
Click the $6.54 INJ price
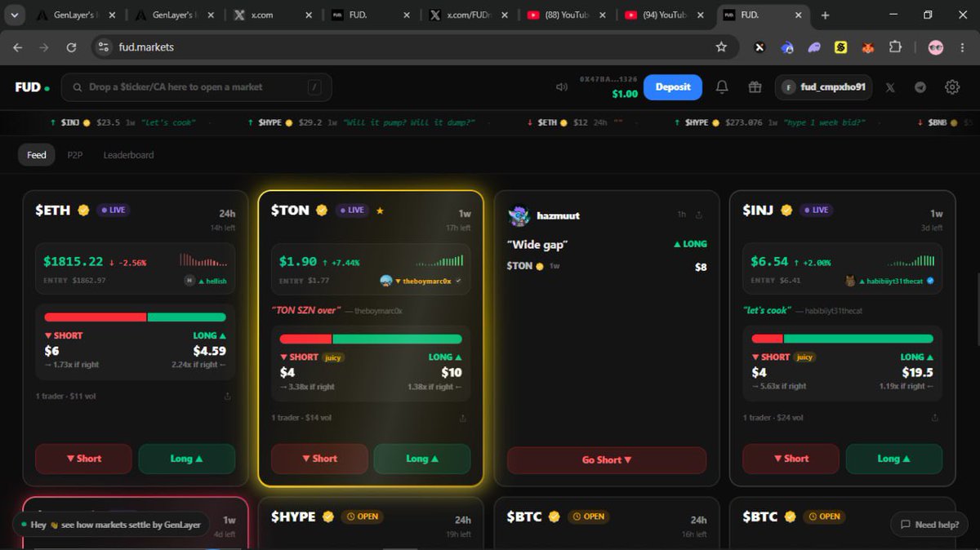click(770, 262)
